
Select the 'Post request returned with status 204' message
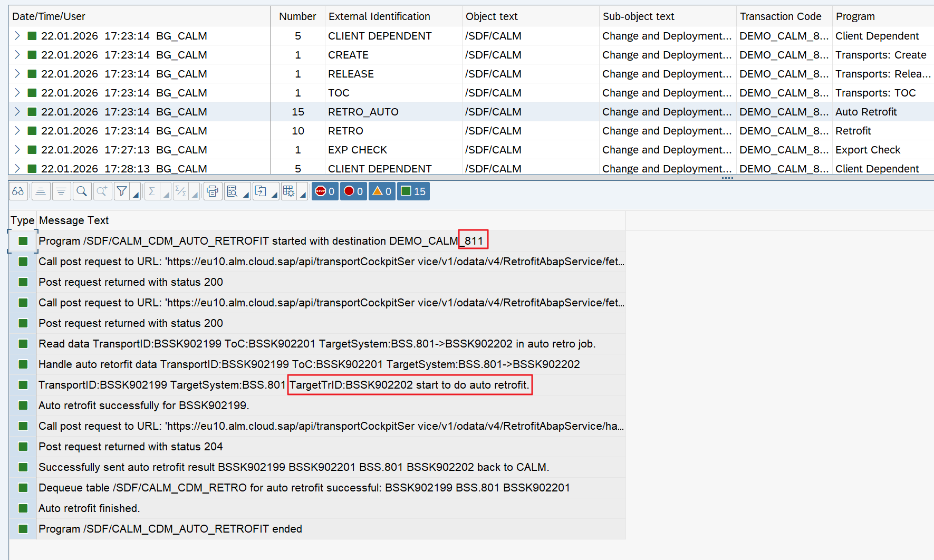[x=130, y=447]
